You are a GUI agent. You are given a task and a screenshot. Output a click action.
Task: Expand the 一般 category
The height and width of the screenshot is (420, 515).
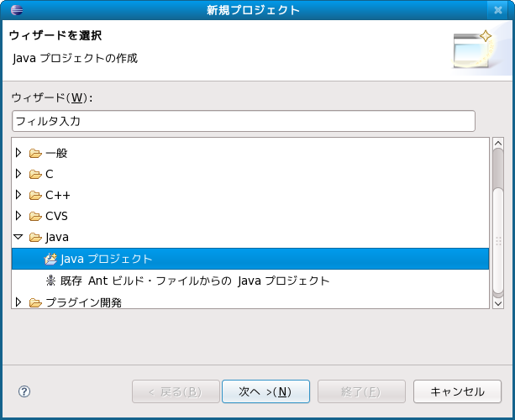click(18, 153)
